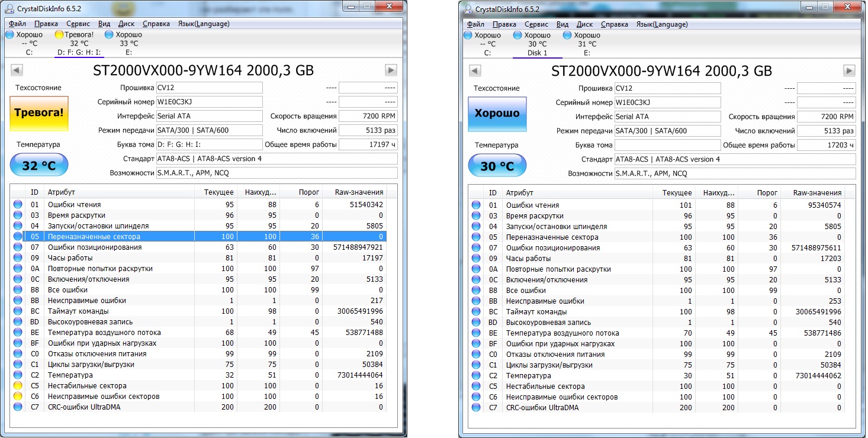Select the E: disk tab showing 31 °C

[x=587, y=44]
